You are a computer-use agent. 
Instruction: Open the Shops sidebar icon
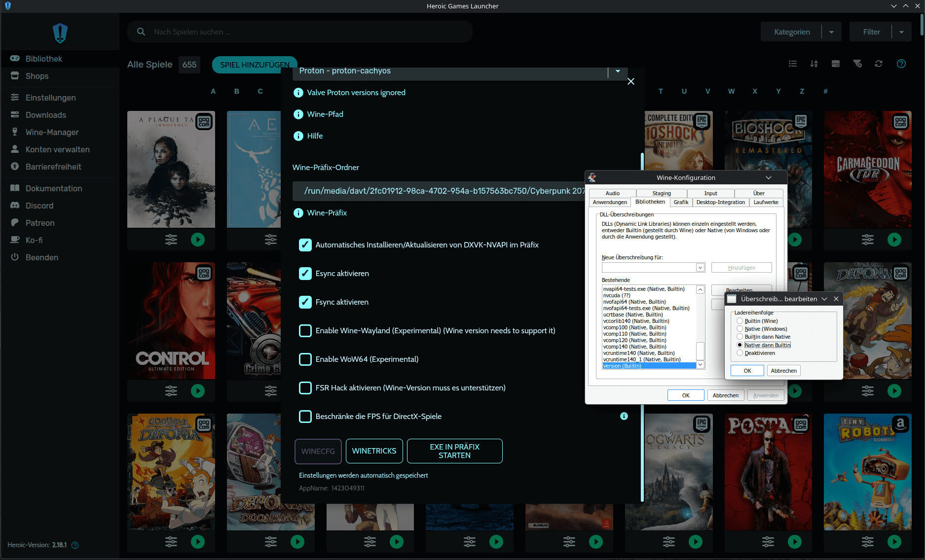coord(15,76)
